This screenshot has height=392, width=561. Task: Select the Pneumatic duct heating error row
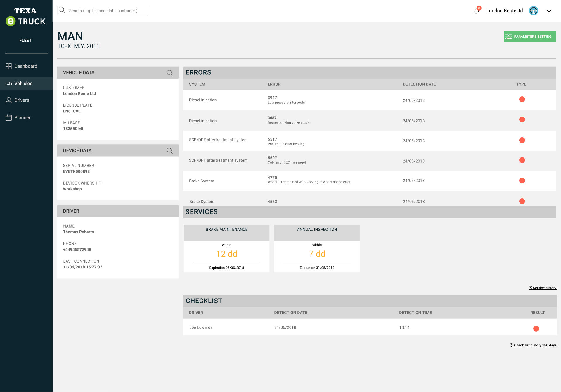click(x=369, y=141)
